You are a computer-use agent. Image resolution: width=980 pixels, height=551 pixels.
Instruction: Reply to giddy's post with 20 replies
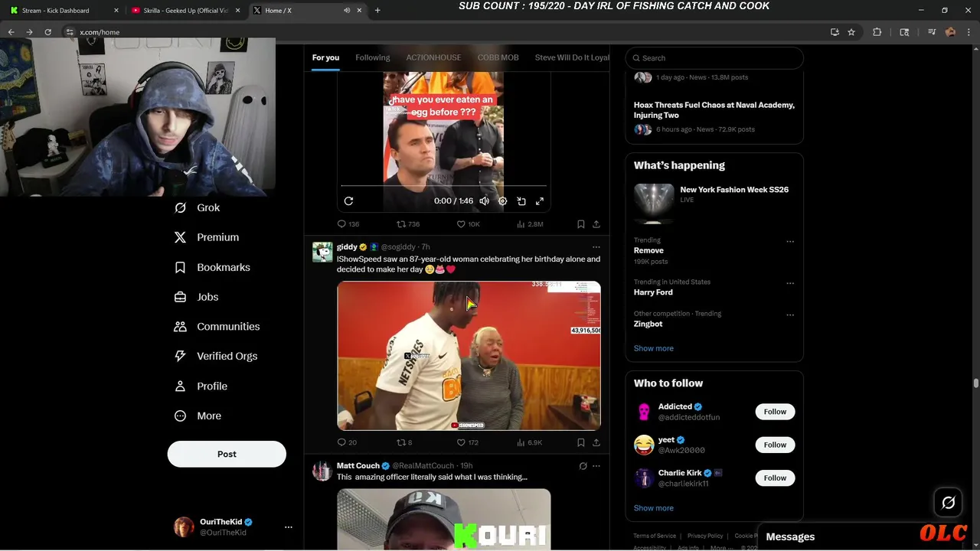point(348,442)
